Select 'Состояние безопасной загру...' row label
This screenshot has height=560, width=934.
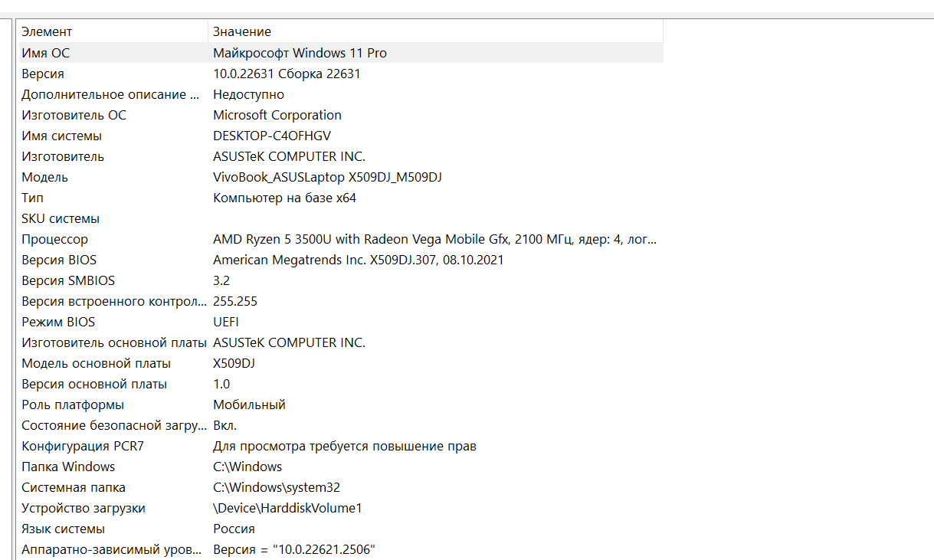(x=114, y=425)
